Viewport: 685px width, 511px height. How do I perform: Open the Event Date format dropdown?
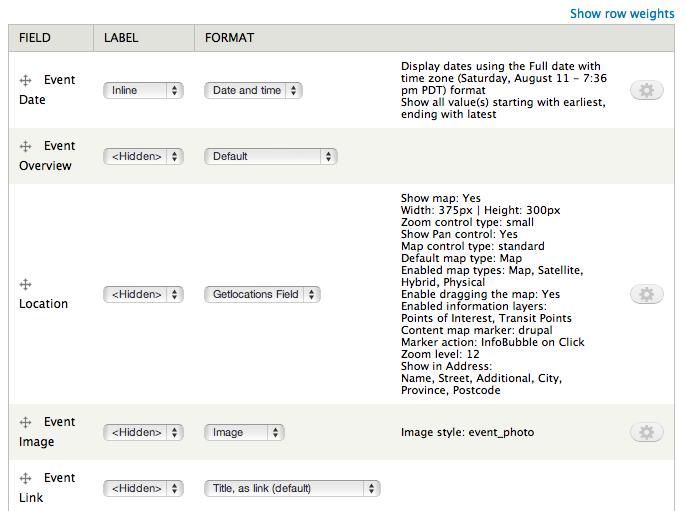point(253,90)
